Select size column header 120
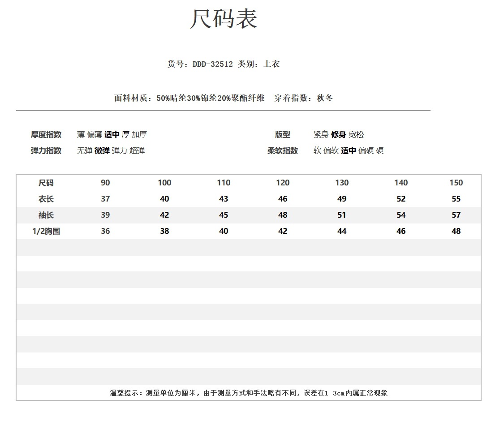Image resolution: width=504 pixels, height=421 pixels. [283, 183]
